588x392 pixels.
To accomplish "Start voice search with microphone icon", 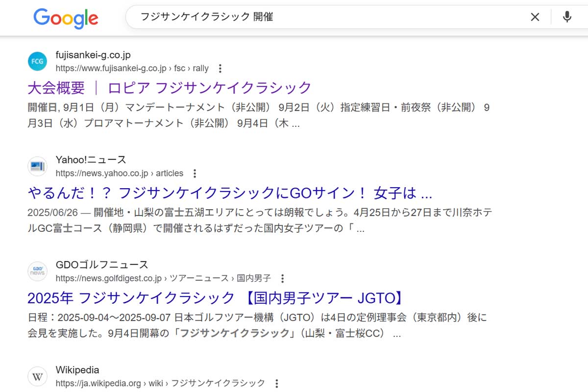I will [x=567, y=17].
